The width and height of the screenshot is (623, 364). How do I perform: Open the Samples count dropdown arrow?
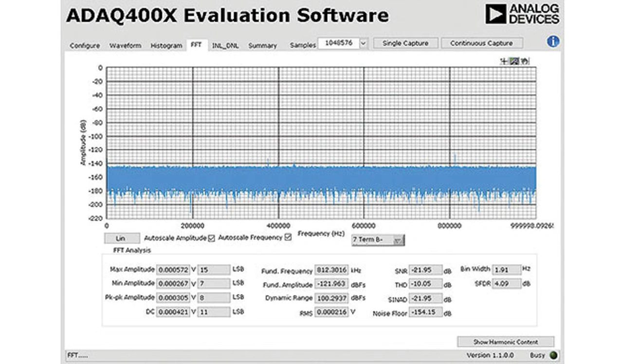[363, 43]
